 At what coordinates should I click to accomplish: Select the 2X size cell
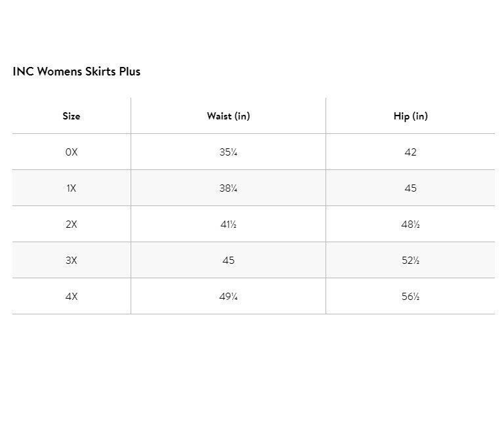(72, 224)
